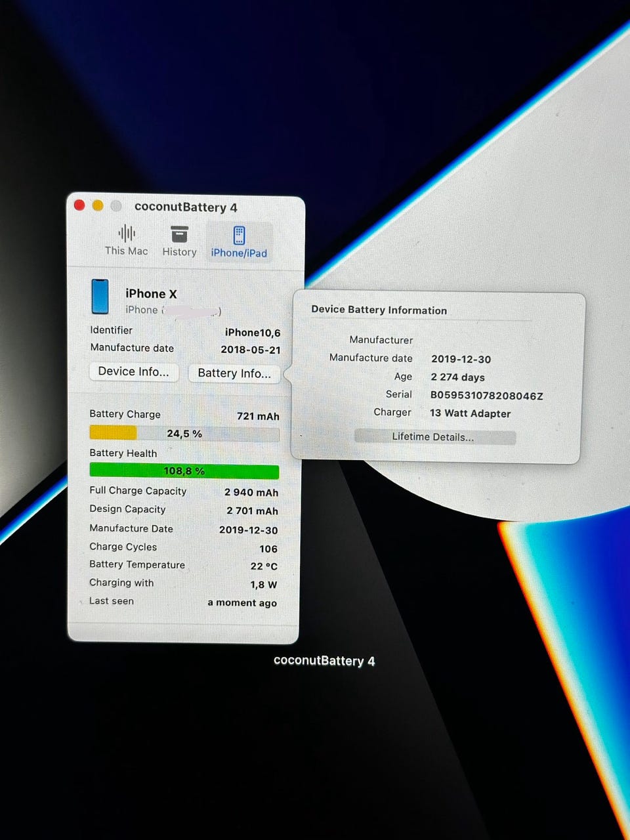Click the 'Battery Temperature' label
The image size is (630, 840).
(137, 564)
